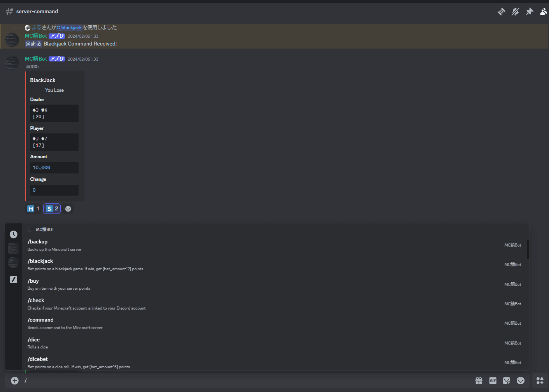Show the member list
This screenshot has height=392, width=549.
coord(544,11)
